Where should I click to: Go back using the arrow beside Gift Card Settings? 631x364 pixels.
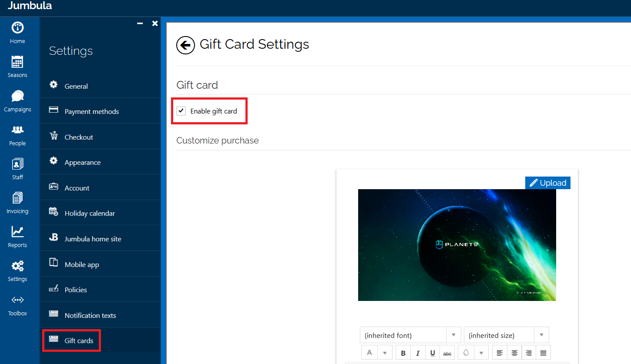[185, 45]
